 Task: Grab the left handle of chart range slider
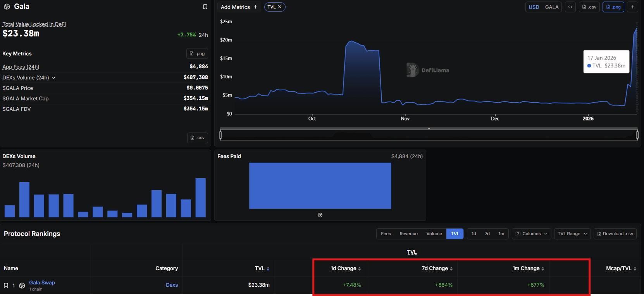point(220,135)
